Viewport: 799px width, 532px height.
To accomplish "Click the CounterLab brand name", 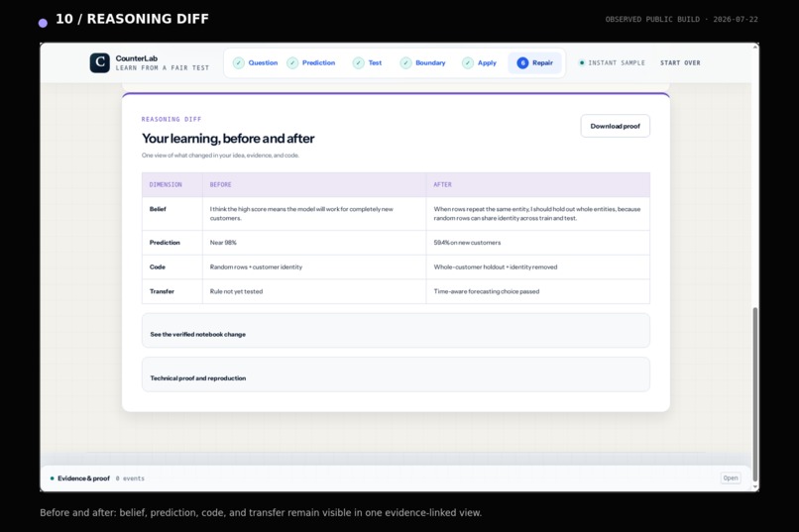I will tap(137, 58).
